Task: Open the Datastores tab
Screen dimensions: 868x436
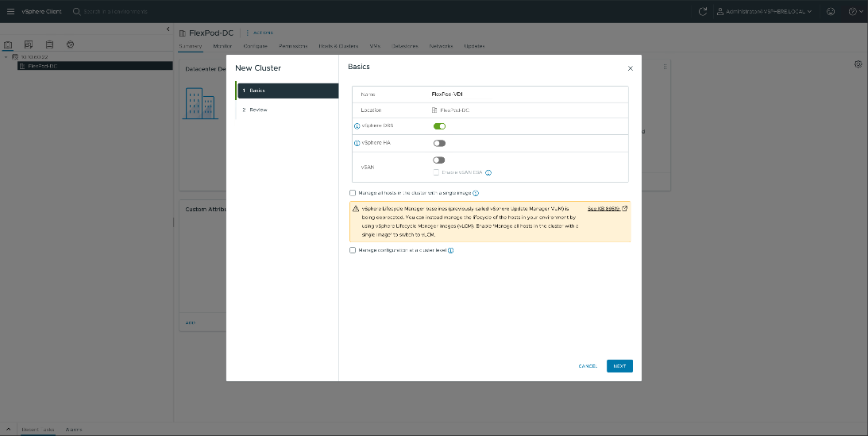Action: [x=405, y=46]
